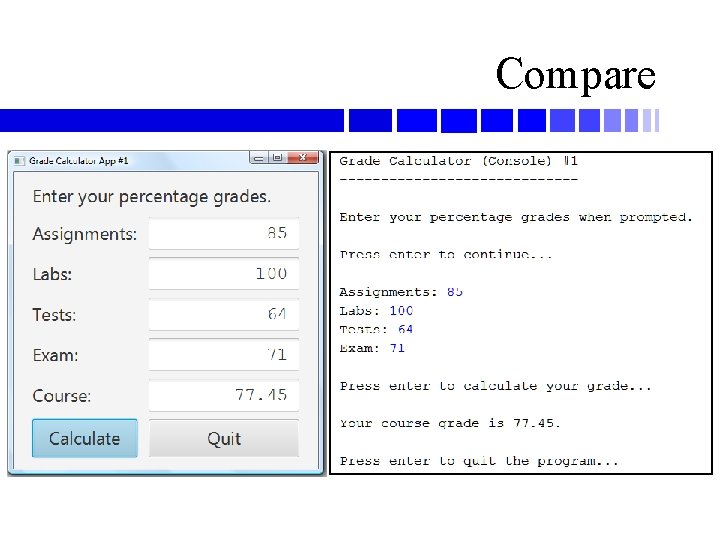Click the 'Compare' slide title
Viewport: 720px width, 540px height.
click(576, 75)
